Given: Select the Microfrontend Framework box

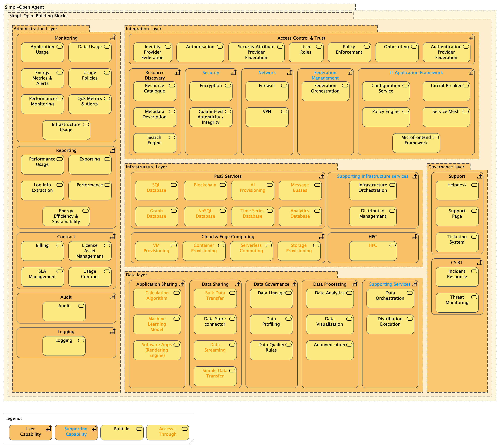Looking at the screenshot, I should (416, 143).
